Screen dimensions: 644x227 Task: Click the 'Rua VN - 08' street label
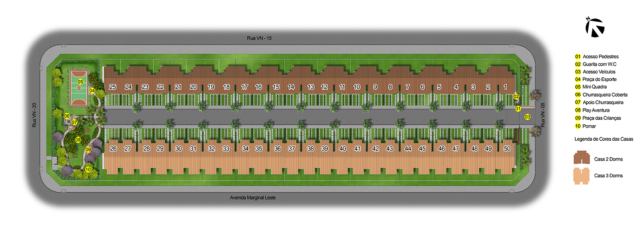pos(543,115)
